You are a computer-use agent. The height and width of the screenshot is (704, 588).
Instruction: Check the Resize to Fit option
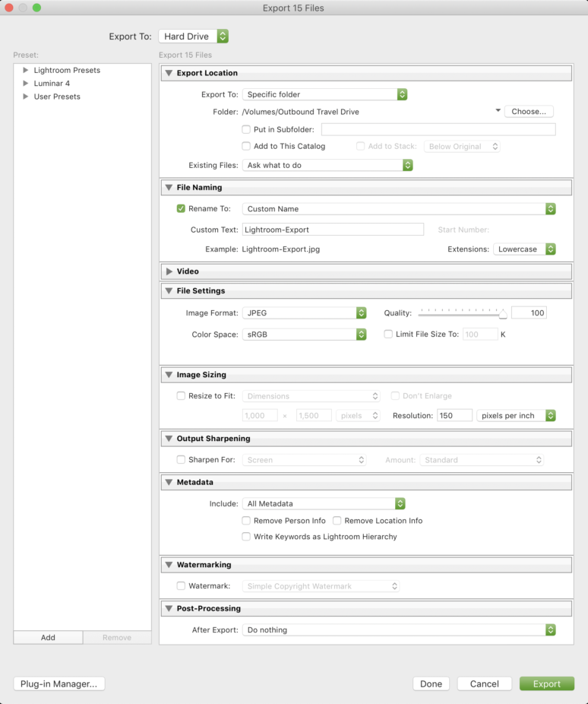coord(181,396)
